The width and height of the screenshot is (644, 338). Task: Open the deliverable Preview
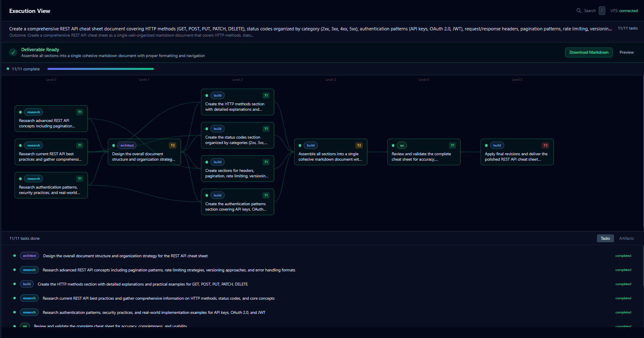pos(627,52)
